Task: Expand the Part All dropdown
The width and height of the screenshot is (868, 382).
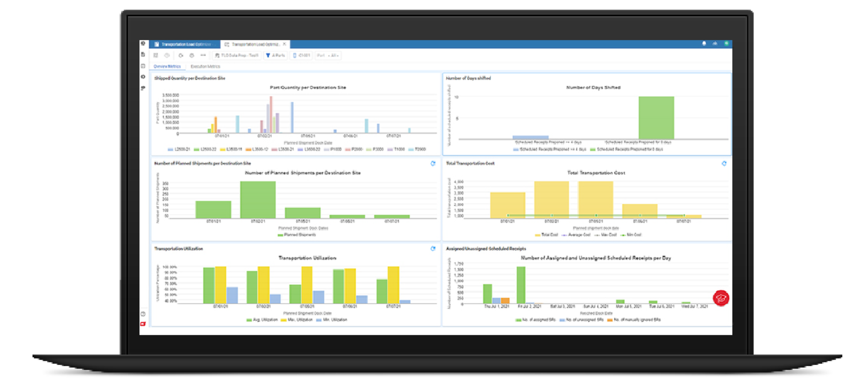Action: click(x=328, y=56)
